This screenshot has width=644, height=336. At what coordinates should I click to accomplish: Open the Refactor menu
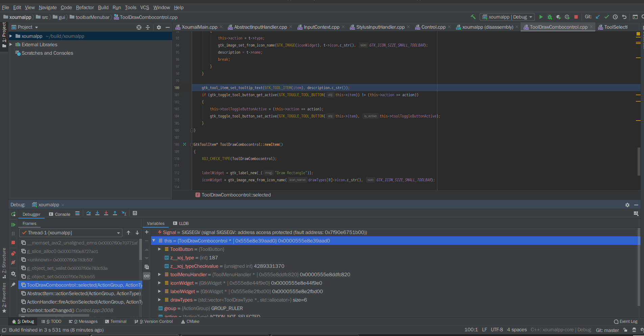coord(85,7)
